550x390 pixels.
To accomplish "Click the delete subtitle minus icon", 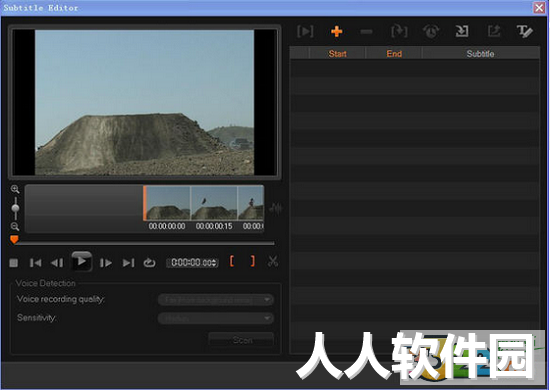I will tap(366, 32).
